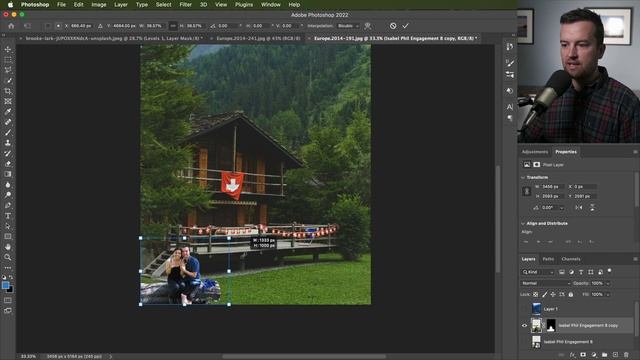Select the Object Selection tool
Screen dimensions: 640x360
[8, 70]
